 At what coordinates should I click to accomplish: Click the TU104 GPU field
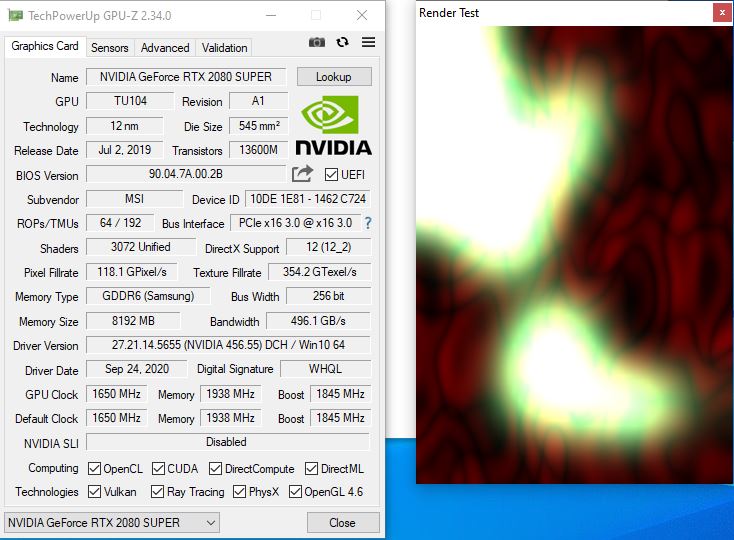click(130, 101)
